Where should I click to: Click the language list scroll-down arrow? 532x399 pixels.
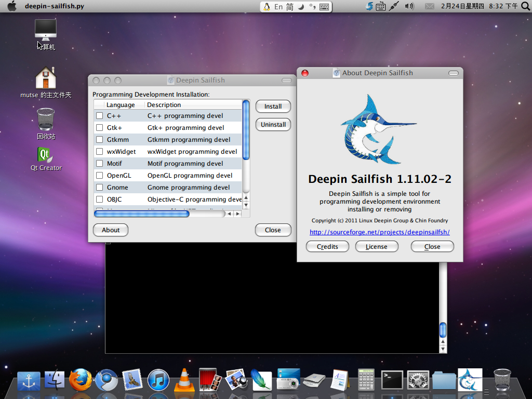[x=246, y=205]
